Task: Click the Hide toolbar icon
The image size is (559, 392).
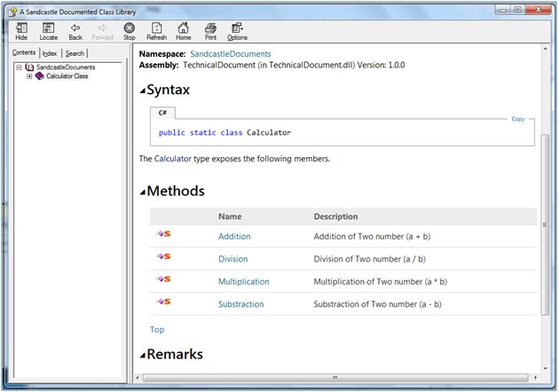Action: (21, 31)
